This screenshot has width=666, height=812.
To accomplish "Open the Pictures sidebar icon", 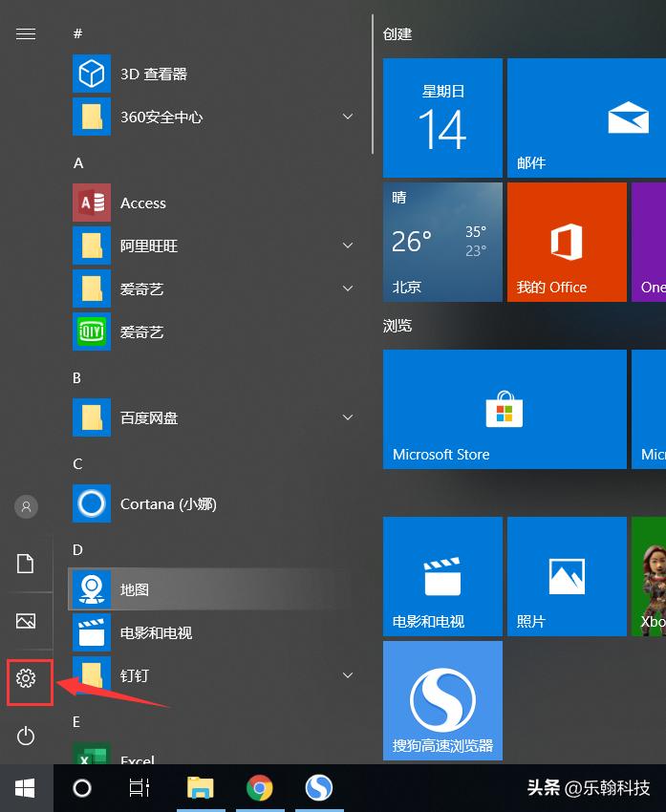I will tap(26, 620).
